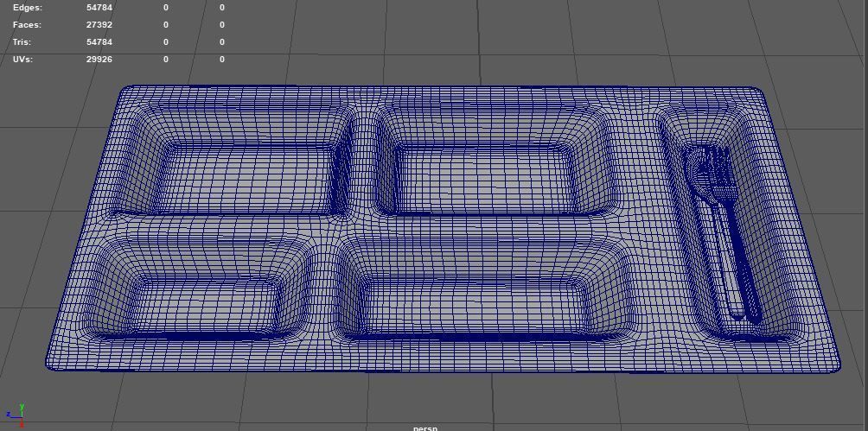Click the Edges: poly count label
Image resolution: width=868 pixels, height=431 pixels.
coord(28,8)
